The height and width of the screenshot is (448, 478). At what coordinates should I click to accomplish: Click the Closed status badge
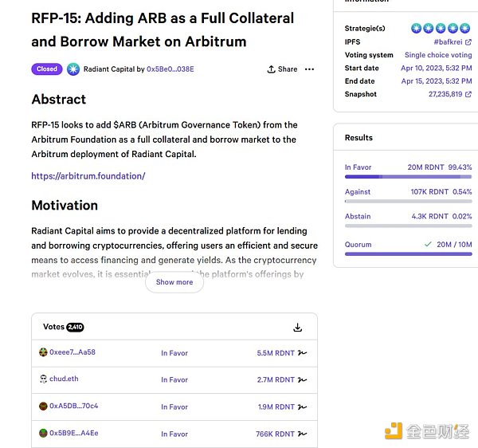47,69
